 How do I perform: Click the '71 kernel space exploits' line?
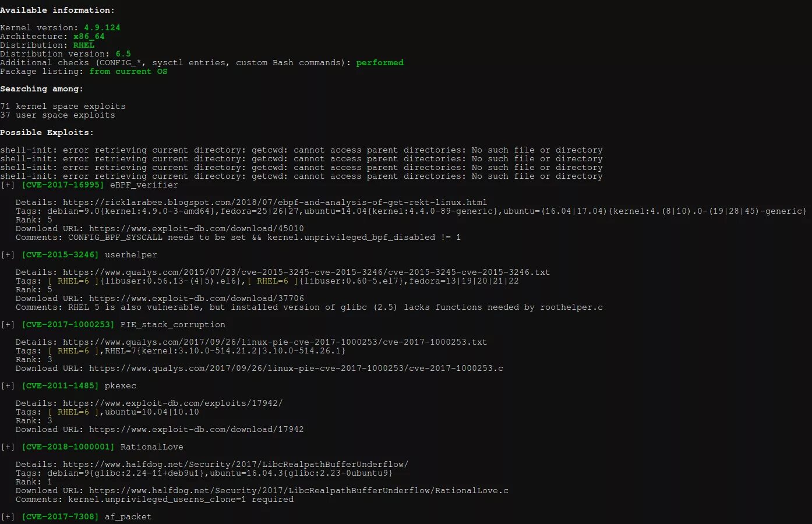click(x=63, y=106)
